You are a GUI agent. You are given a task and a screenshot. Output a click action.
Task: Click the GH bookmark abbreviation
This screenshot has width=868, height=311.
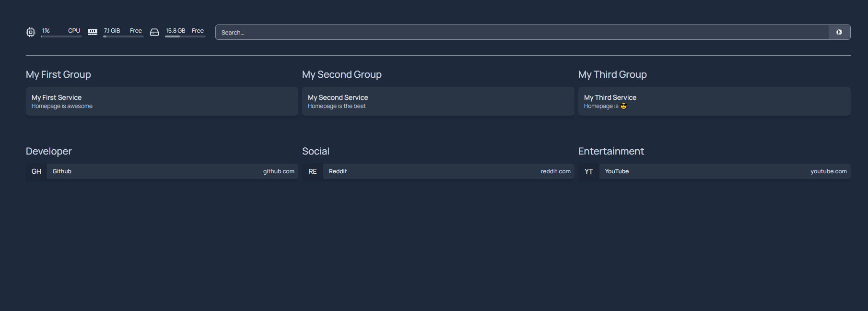point(36,171)
